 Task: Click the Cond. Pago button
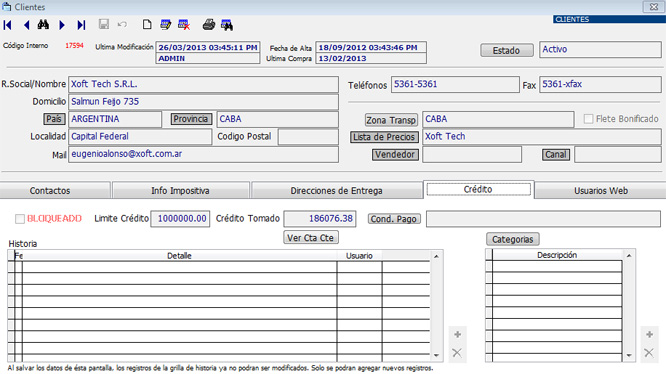click(x=394, y=219)
